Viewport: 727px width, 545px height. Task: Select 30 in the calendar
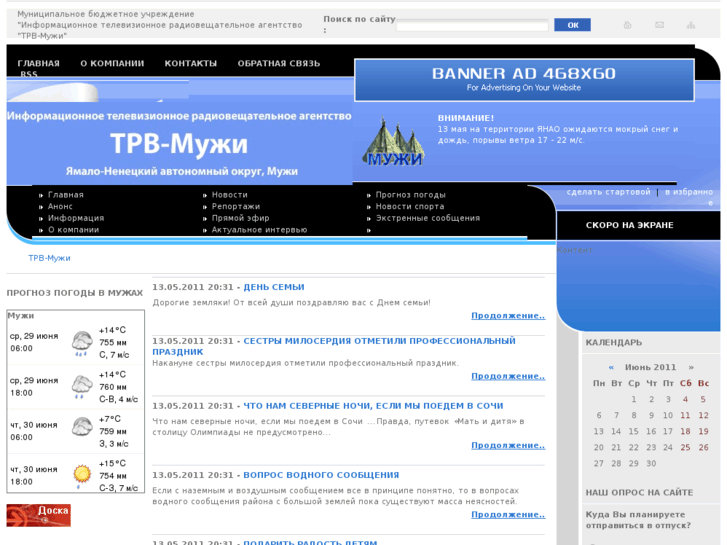coord(651,463)
